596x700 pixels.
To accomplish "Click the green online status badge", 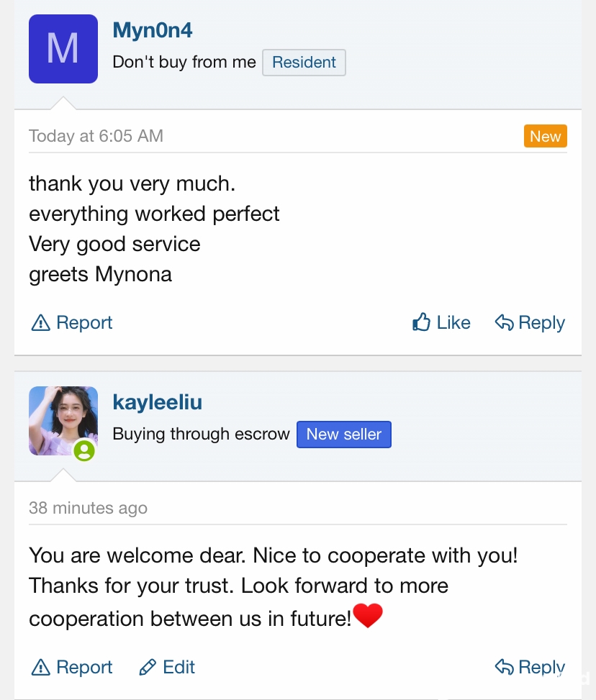I will pos(84,450).
